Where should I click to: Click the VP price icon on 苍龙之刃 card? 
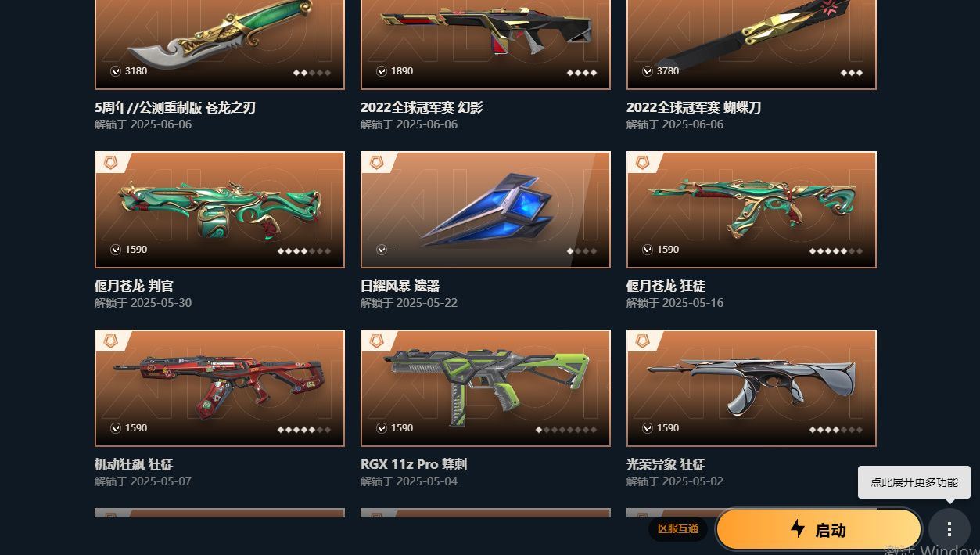click(116, 71)
